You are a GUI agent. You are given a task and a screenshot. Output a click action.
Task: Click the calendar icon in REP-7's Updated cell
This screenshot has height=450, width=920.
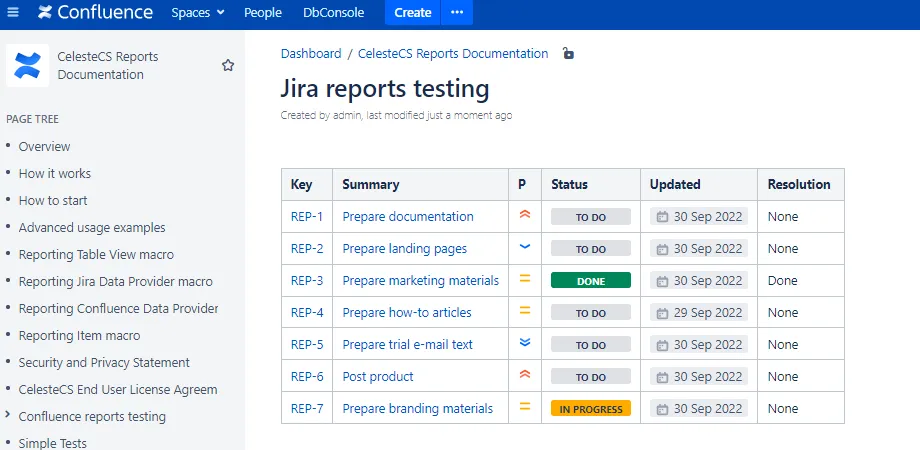pos(662,410)
